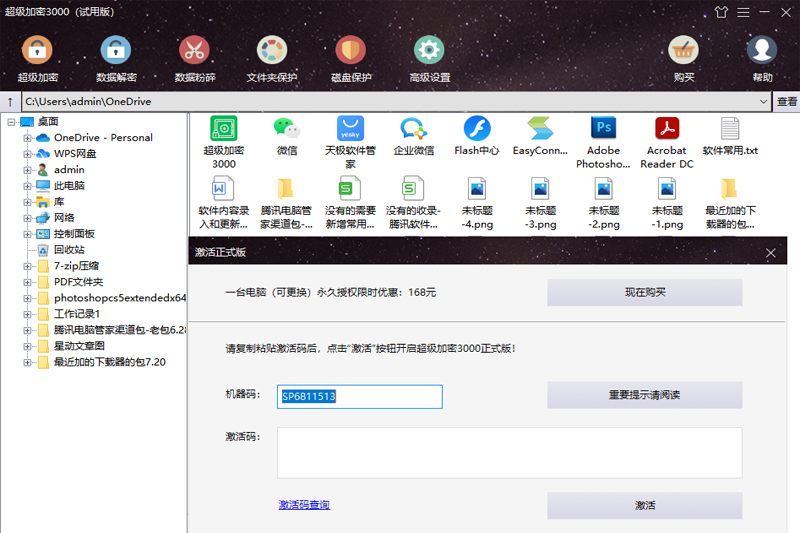Open the 激活码查询 link
The width and height of the screenshot is (800, 533).
tap(304, 505)
